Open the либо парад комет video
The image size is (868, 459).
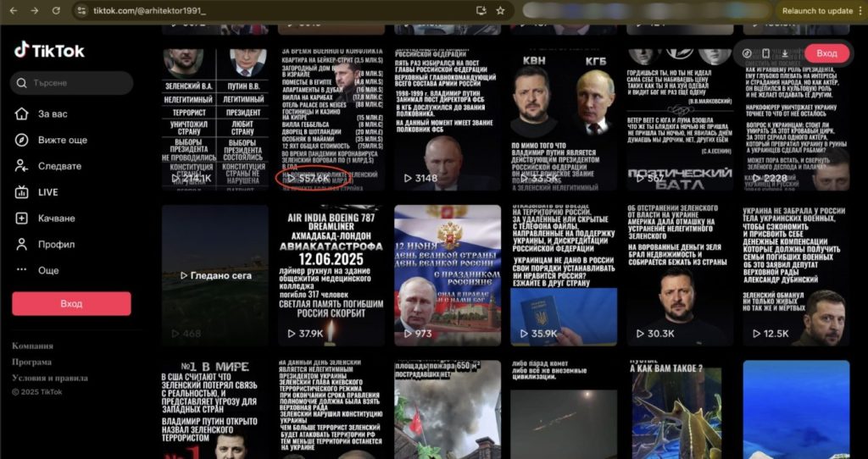(x=564, y=410)
